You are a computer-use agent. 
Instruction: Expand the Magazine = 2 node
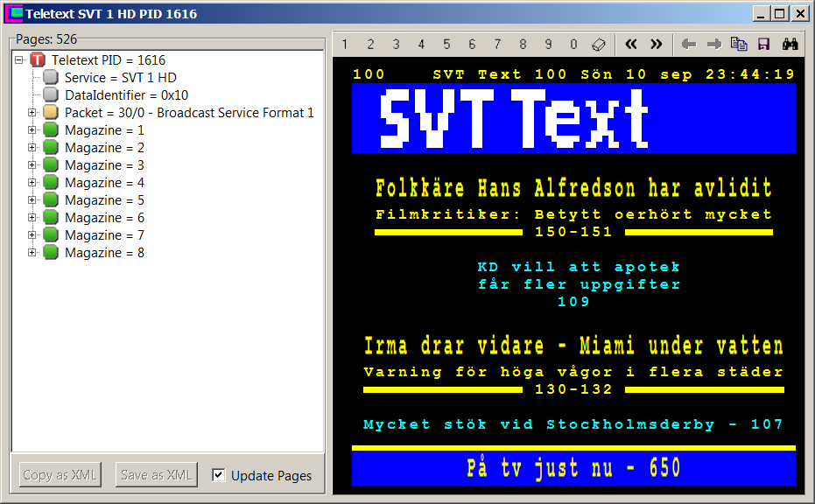[32, 148]
